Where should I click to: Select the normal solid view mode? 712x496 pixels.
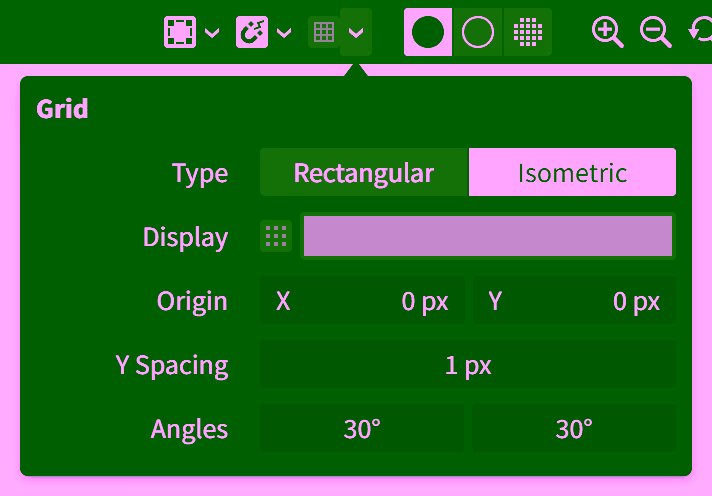tap(428, 32)
